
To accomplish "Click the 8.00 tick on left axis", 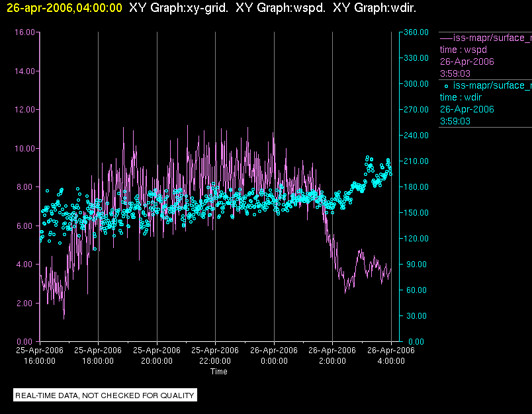I will tap(26, 186).
